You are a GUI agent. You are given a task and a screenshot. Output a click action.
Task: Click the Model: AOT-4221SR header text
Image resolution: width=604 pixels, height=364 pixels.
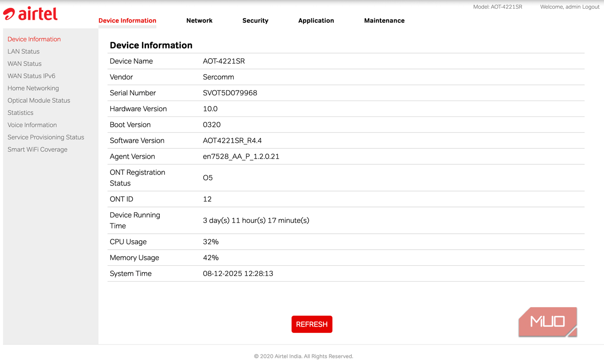(497, 7)
